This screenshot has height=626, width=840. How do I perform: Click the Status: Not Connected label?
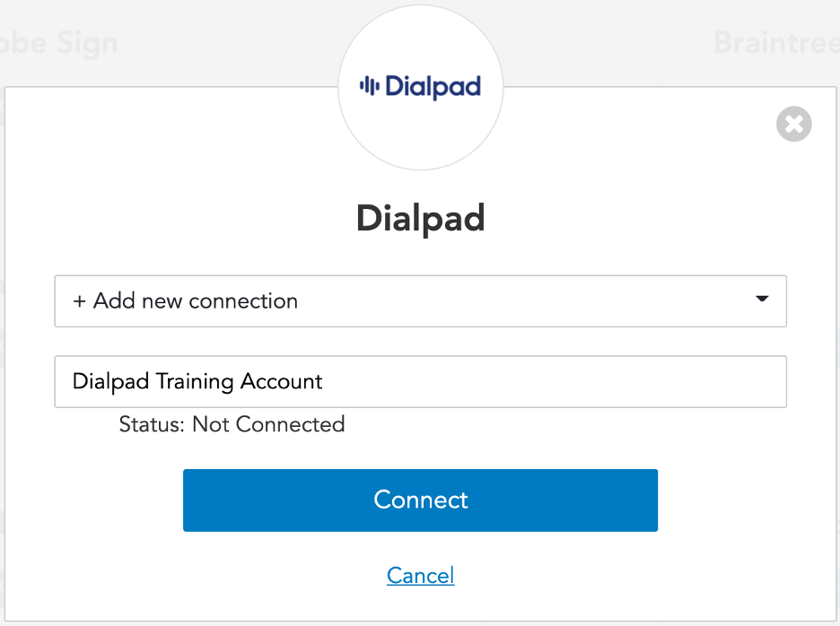point(232,424)
